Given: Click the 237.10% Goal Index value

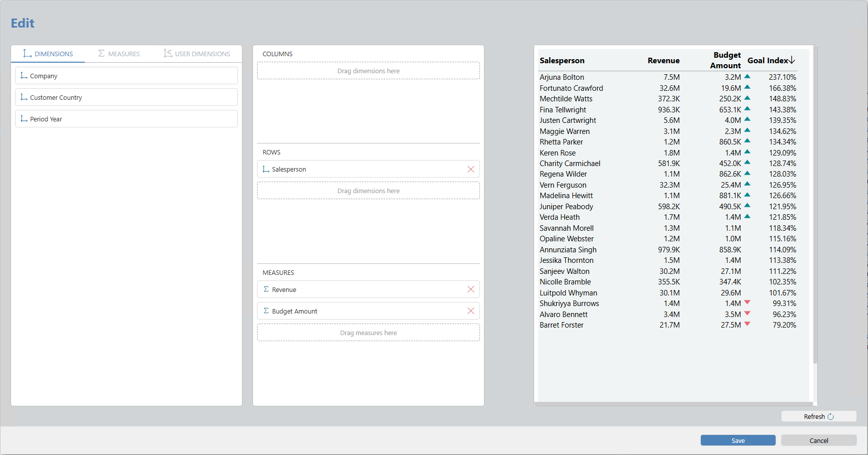Looking at the screenshot, I should click(782, 77).
